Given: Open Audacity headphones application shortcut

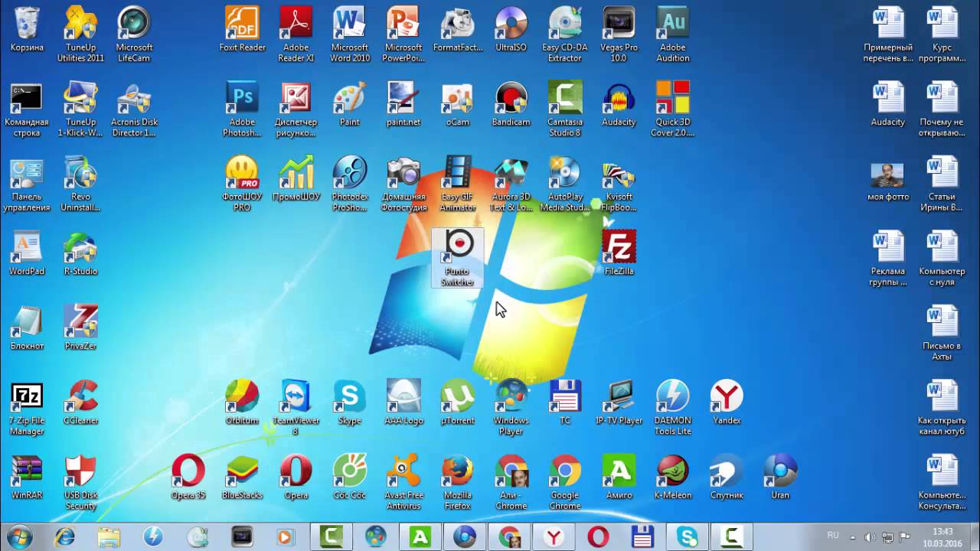Looking at the screenshot, I should [x=619, y=105].
